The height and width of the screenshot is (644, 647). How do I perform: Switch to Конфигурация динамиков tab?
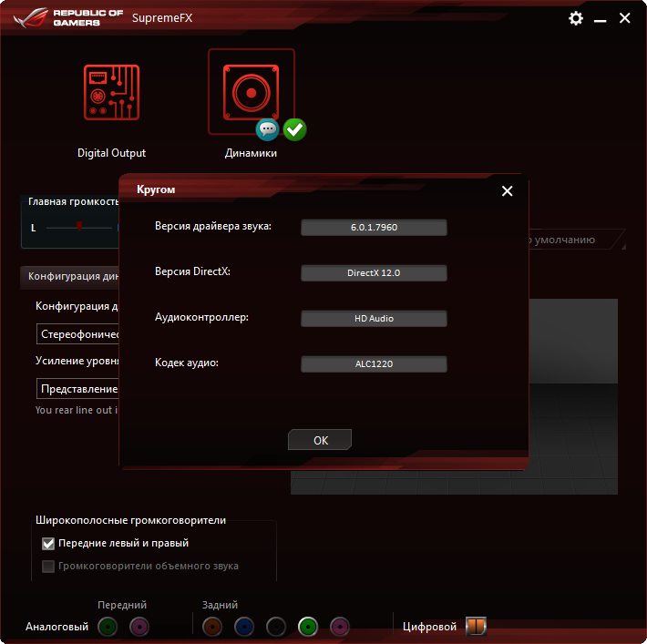pos(70,276)
